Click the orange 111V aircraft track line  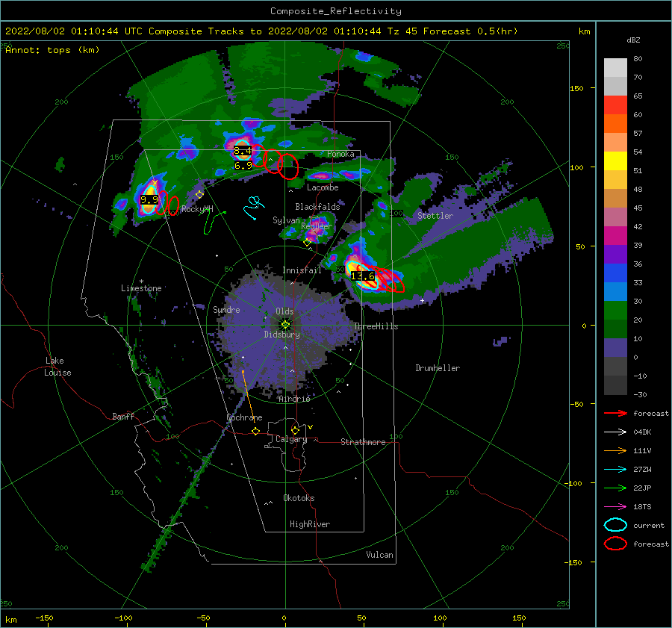(x=249, y=396)
